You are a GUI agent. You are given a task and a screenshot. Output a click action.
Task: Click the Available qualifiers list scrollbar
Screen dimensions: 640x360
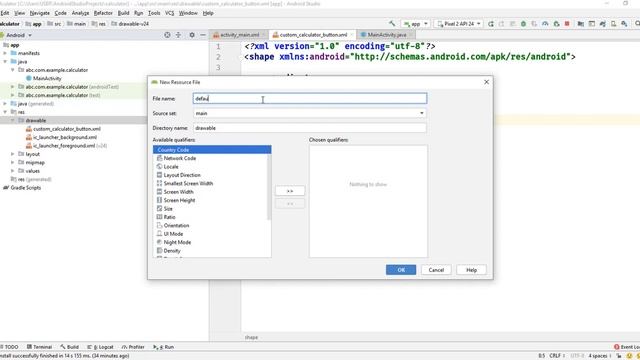269,186
